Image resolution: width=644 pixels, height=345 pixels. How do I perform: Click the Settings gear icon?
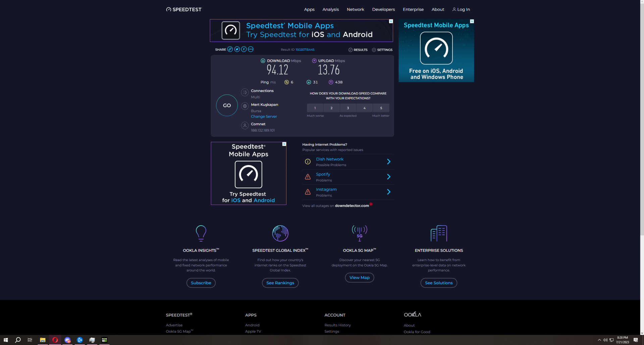(x=374, y=50)
